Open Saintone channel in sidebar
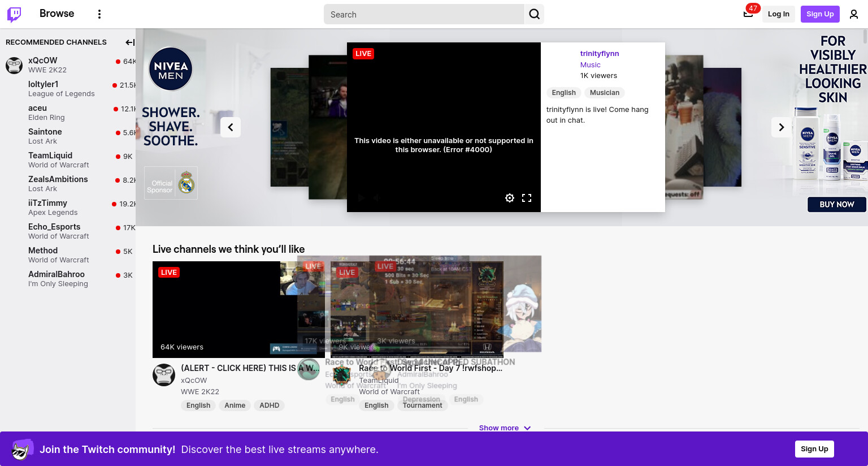 tap(68, 136)
